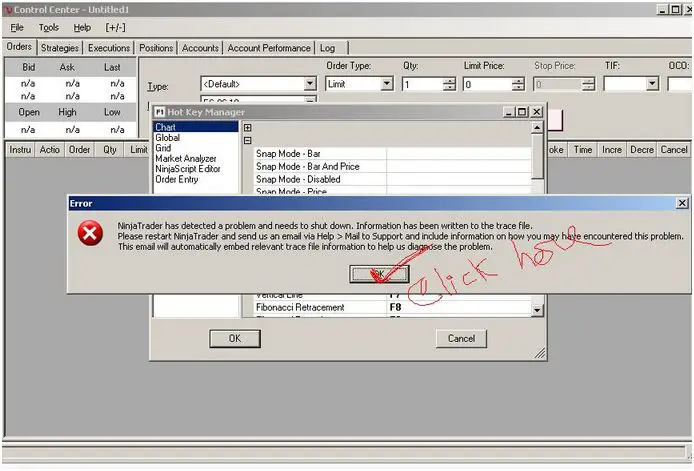The width and height of the screenshot is (694, 471).
Task: Select Chart in Hot Key Manager list
Action: coord(196,127)
